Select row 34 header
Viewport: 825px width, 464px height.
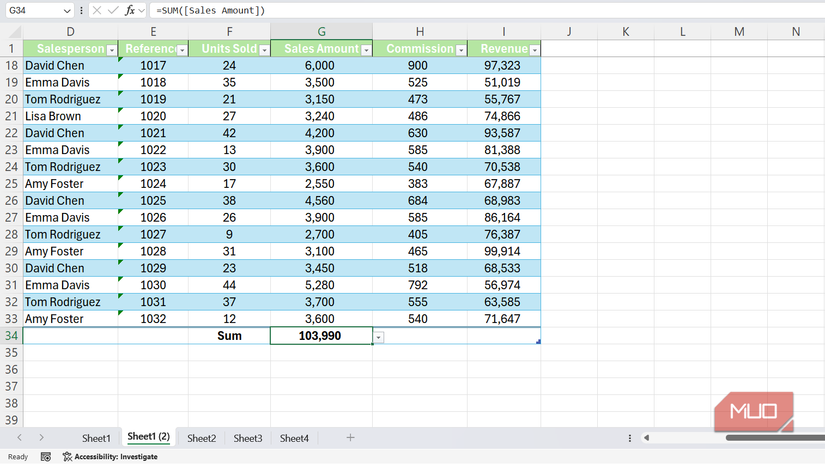coord(11,336)
